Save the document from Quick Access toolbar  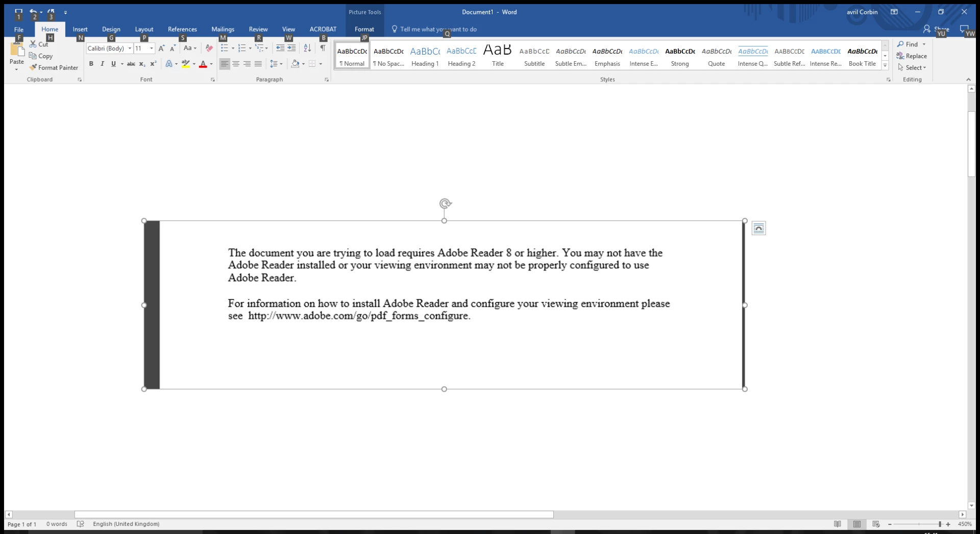point(18,11)
